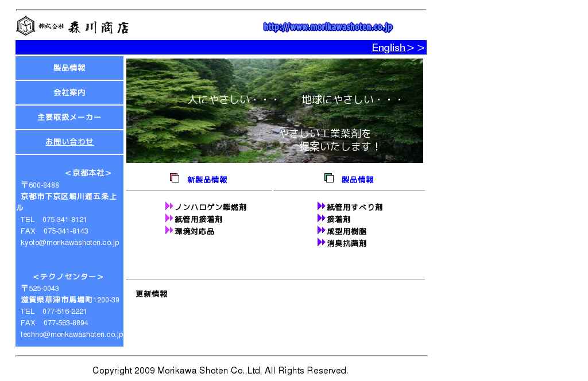Click the morikawashoten.co.jp URL banner

click(328, 27)
